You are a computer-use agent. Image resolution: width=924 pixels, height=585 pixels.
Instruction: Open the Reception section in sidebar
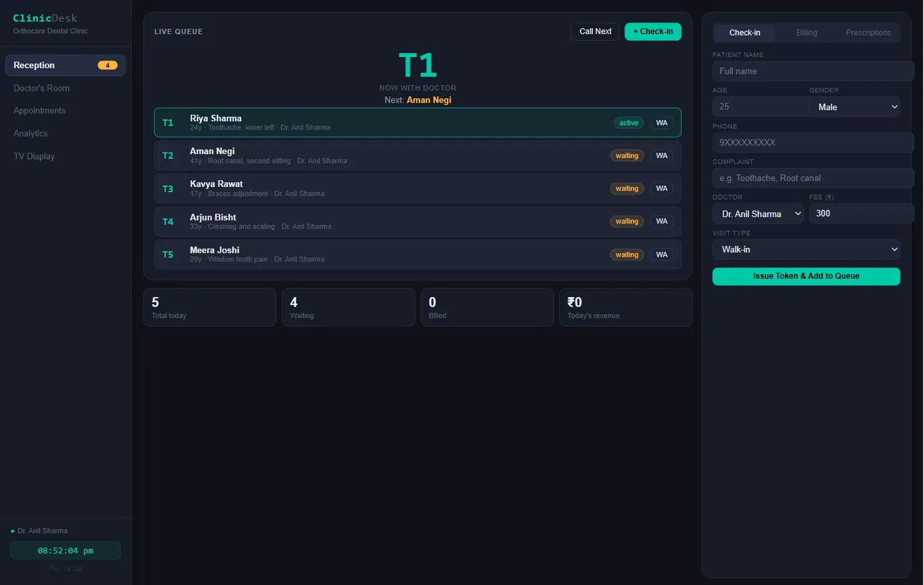click(66, 65)
